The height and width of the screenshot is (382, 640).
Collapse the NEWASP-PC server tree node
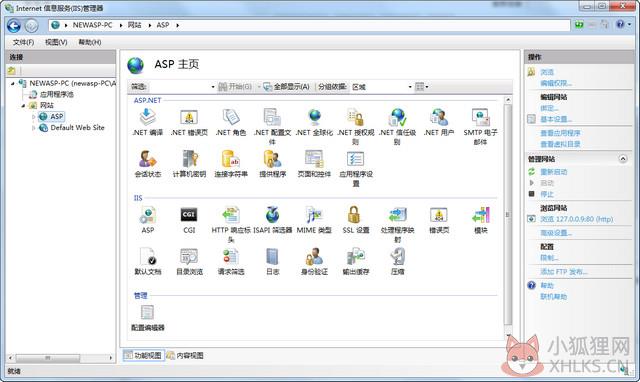13,84
